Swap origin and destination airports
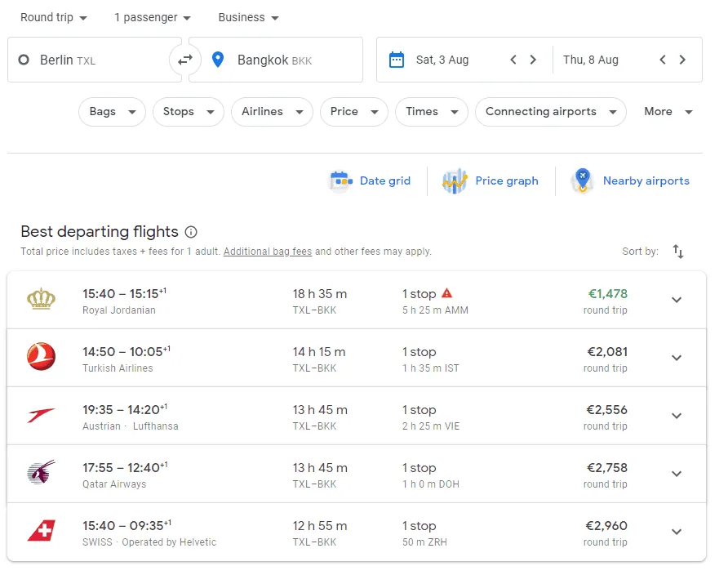This screenshot has width=728, height=575. coord(185,60)
